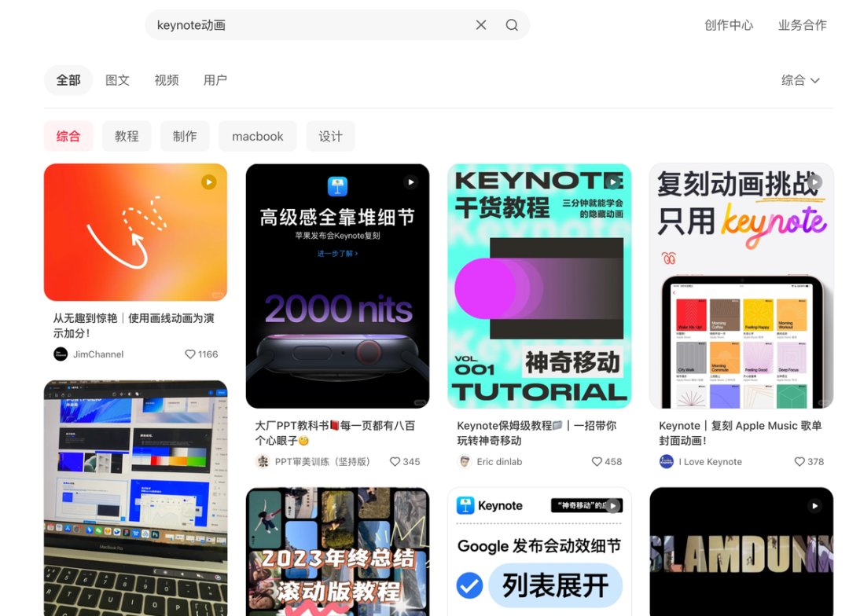Click the search magnifier icon
The width and height of the screenshot is (849, 616).
point(512,24)
